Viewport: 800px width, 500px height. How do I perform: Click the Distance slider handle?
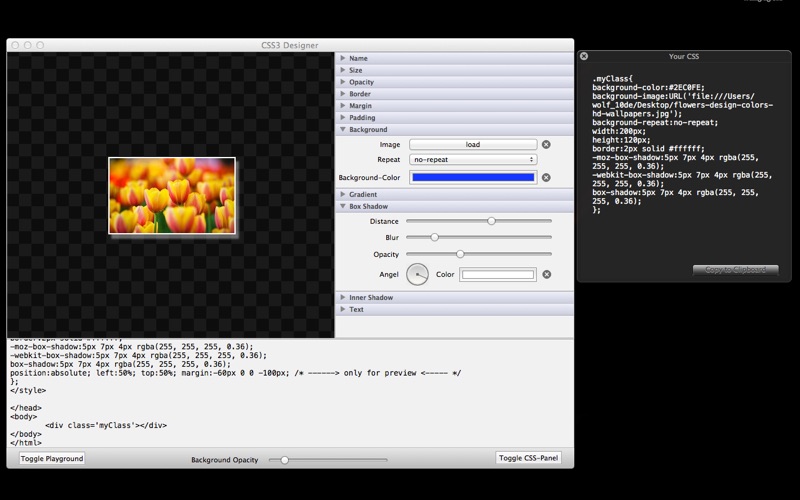[491, 221]
